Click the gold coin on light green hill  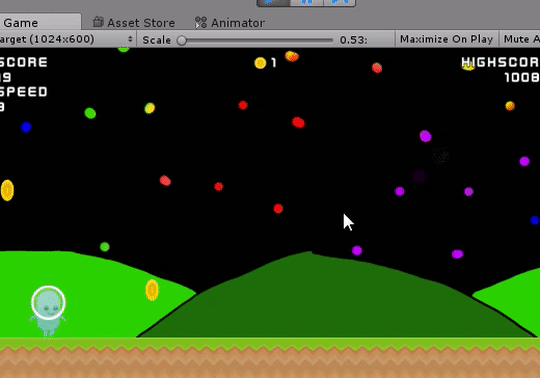[152, 290]
